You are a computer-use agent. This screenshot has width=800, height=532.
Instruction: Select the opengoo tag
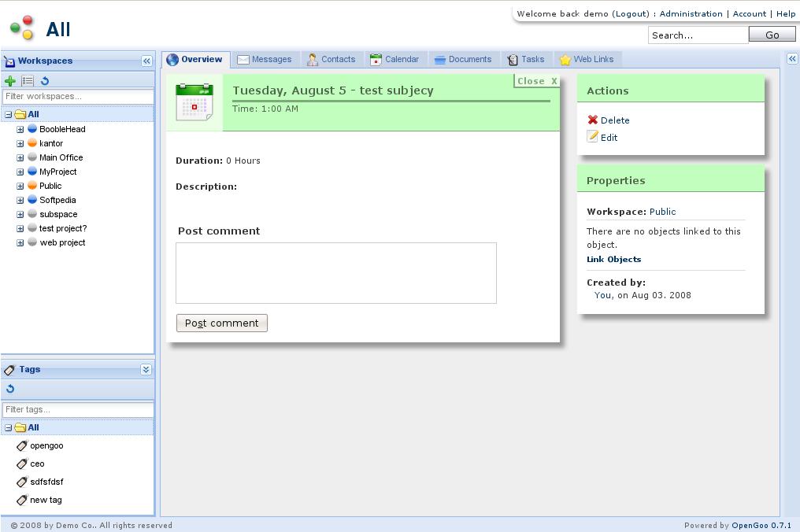(x=46, y=445)
